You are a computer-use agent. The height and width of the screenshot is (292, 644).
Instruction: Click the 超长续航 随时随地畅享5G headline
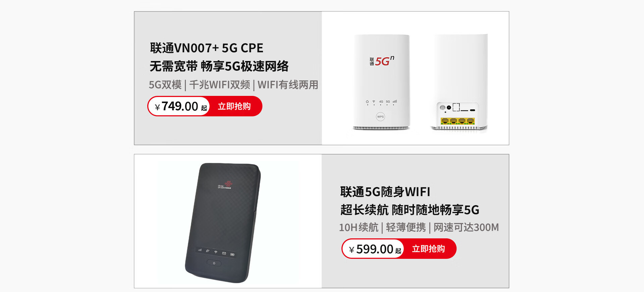coord(410,210)
